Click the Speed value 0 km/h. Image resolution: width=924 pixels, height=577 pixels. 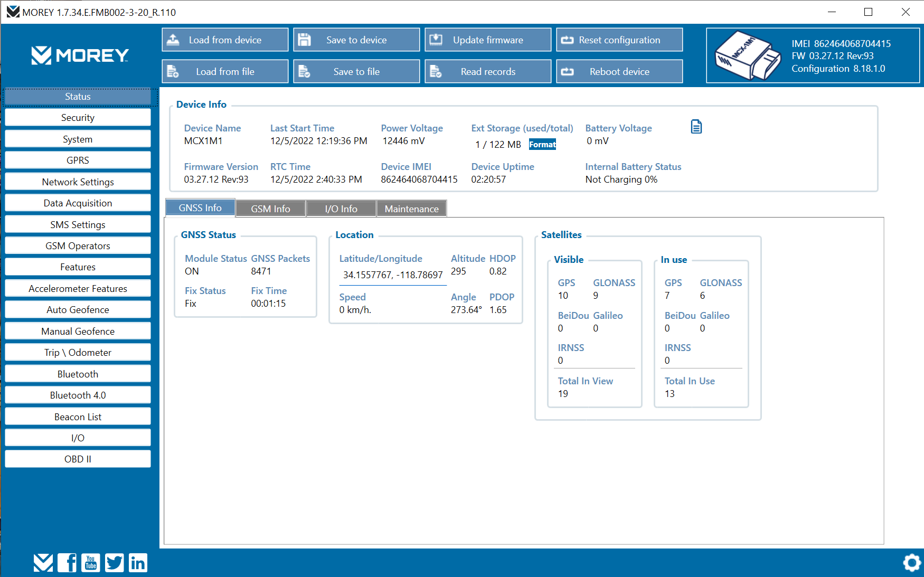pyautogui.click(x=355, y=310)
